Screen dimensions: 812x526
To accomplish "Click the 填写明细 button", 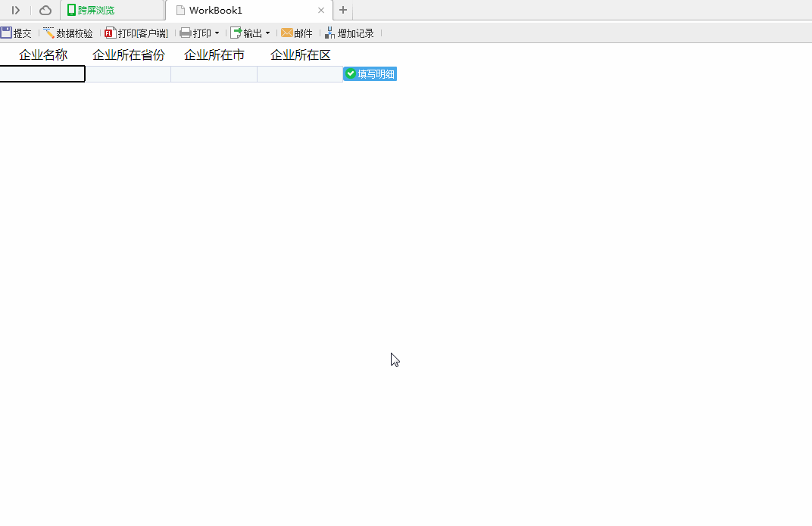I will tap(370, 74).
